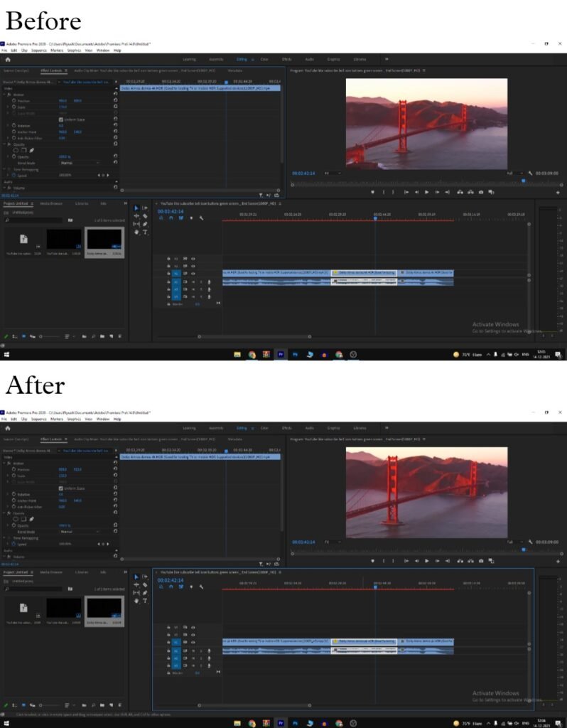Select the Selection tool in the Before screenshot
The width and height of the screenshot is (567, 728).
tap(136, 208)
